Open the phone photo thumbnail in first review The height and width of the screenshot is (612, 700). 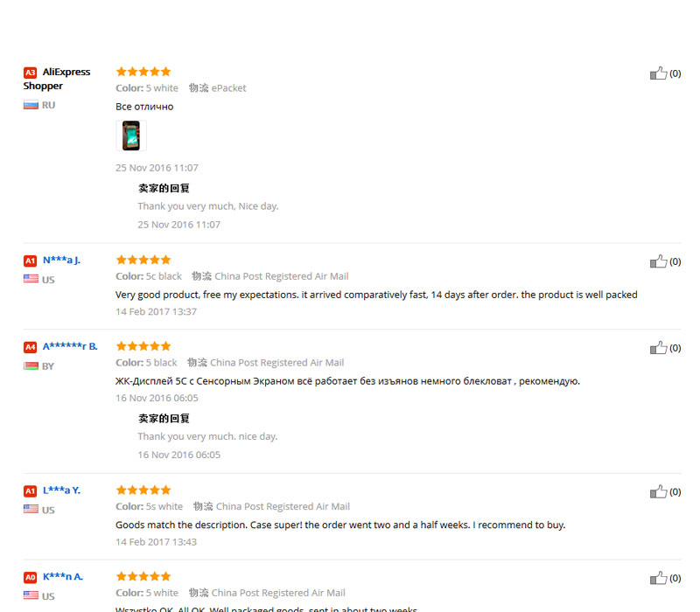[130, 136]
